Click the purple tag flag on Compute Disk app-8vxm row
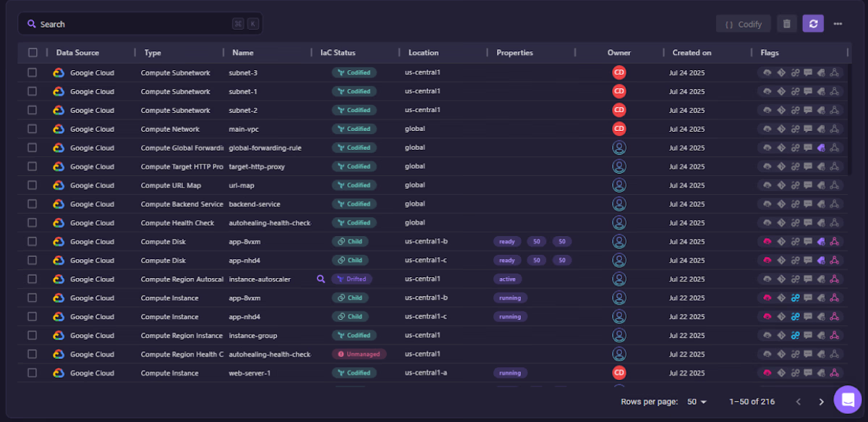Screen dimensions: 868x422 [x=821, y=241]
